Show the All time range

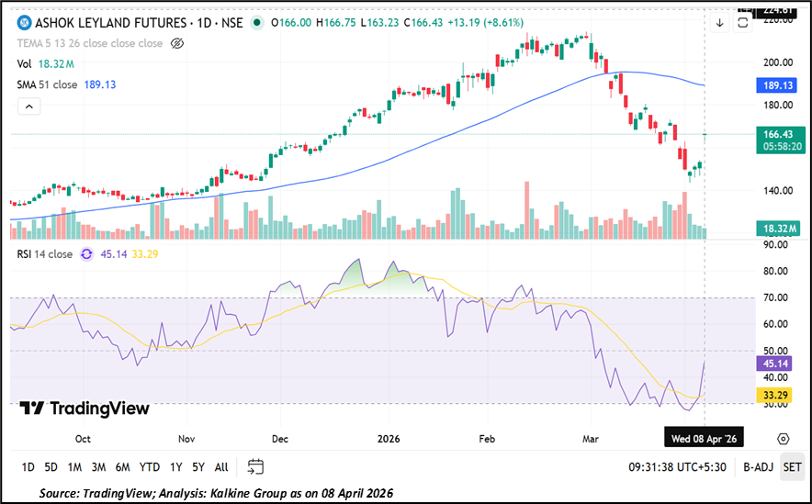pyautogui.click(x=221, y=466)
